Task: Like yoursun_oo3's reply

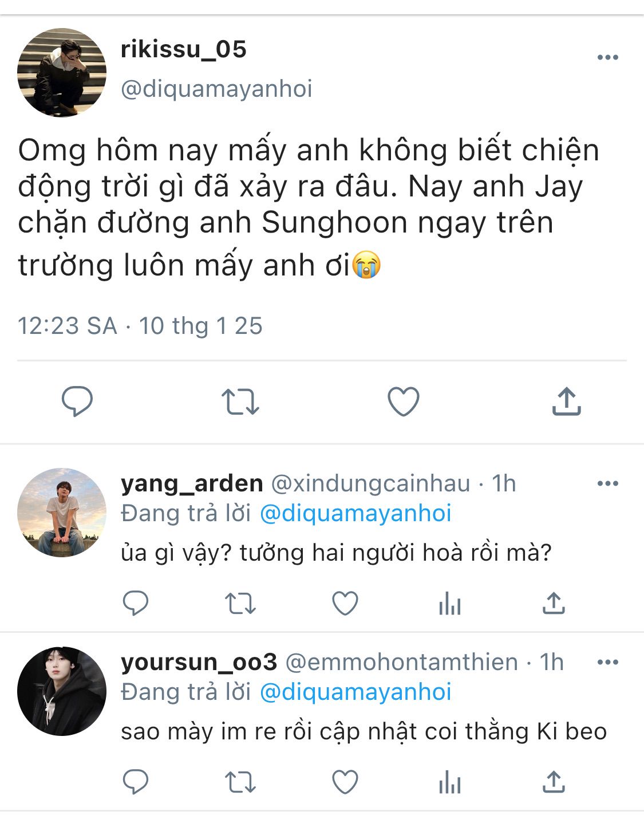Action: [x=345, y=782]
